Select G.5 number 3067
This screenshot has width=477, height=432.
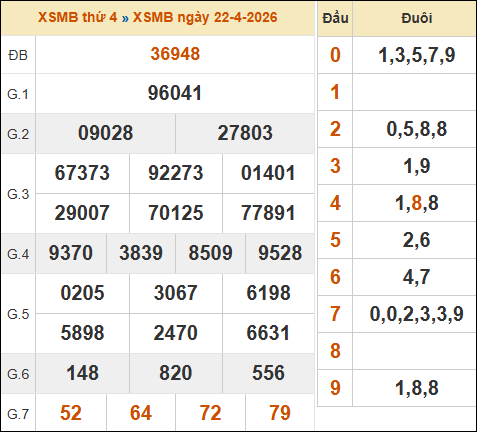pyautogui.click(x=176, y=293)
